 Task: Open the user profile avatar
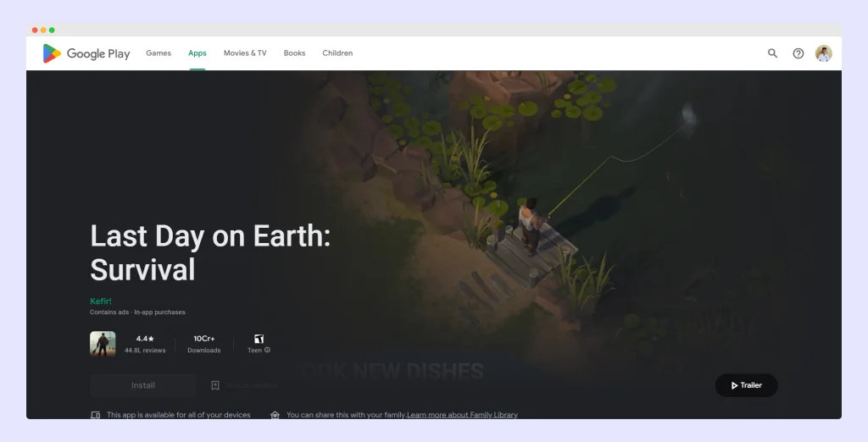tap(824, 53)
